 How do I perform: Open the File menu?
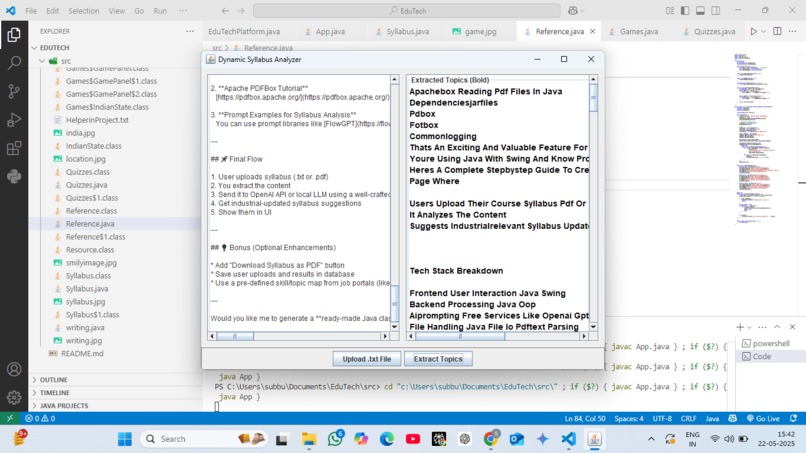pos(31,11)
